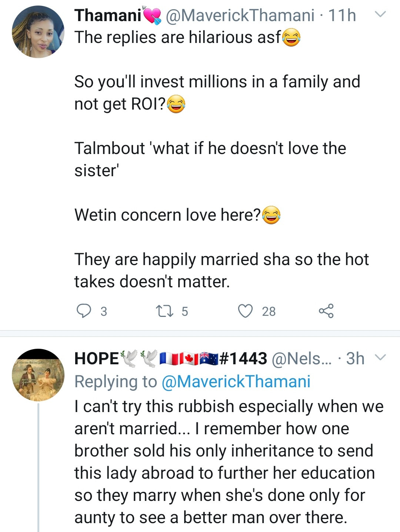Screen dimensions: 400x532
Task: View the 28 likes count
Action: (269, 312)
